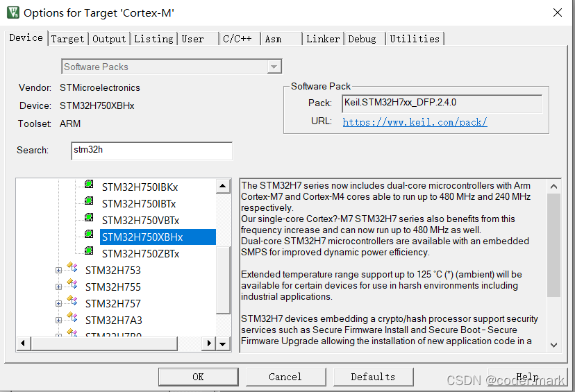Select the STM32H757 family row
The height and width of the screenshot is (392, 575).
pos(113,304)
